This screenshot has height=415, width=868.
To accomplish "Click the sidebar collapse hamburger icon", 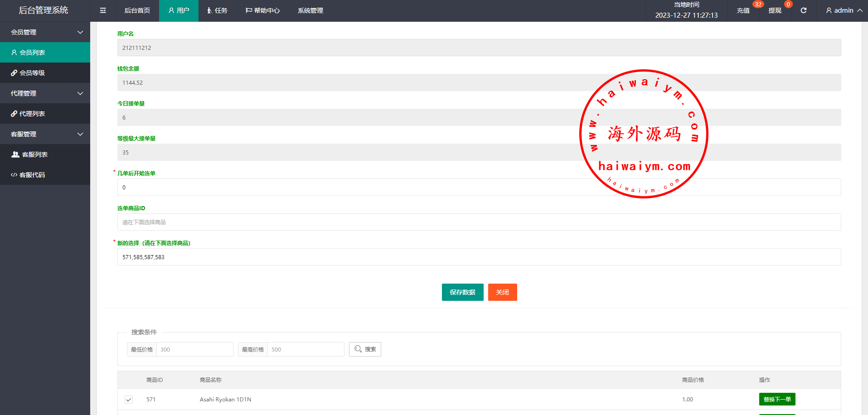I will pos(103,10).
